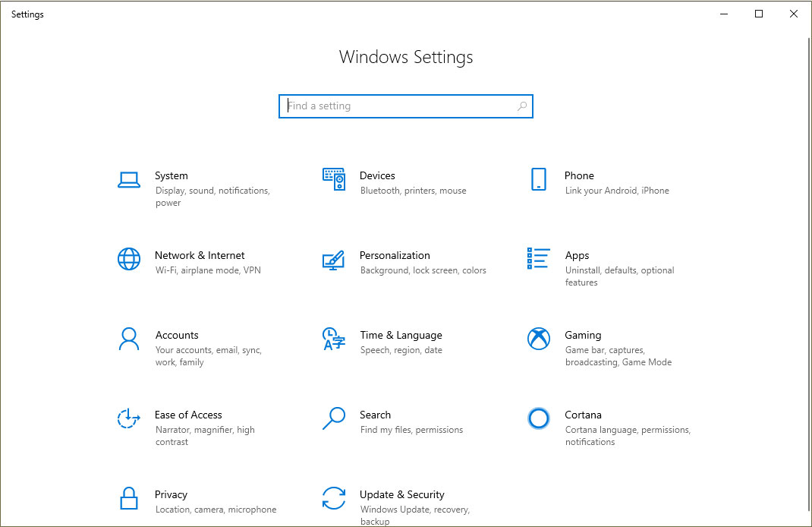This screenshot has height=527, width=812.
Task: Click the System laptop icon
Action: click(128, 179)
